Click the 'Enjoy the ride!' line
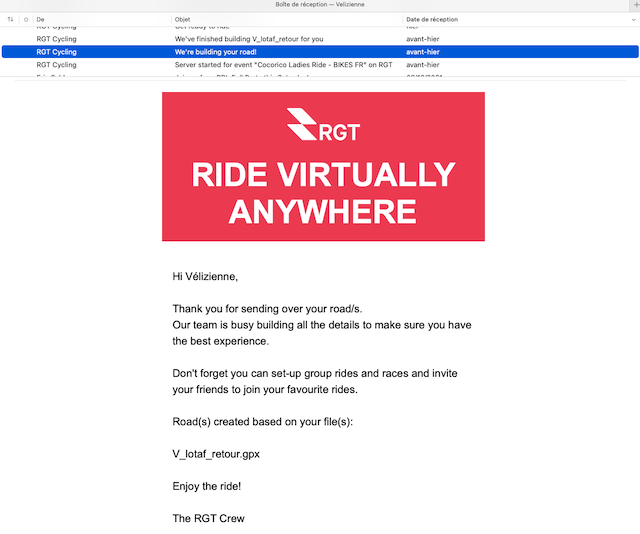This screenshot has height=534, width=640. [207, 486]
